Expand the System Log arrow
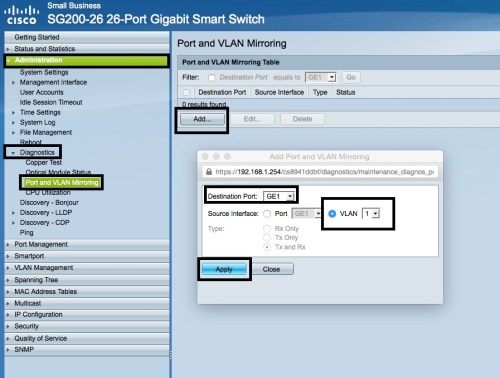The width and height of the screenshot is (500, 378). pos(13,122)
